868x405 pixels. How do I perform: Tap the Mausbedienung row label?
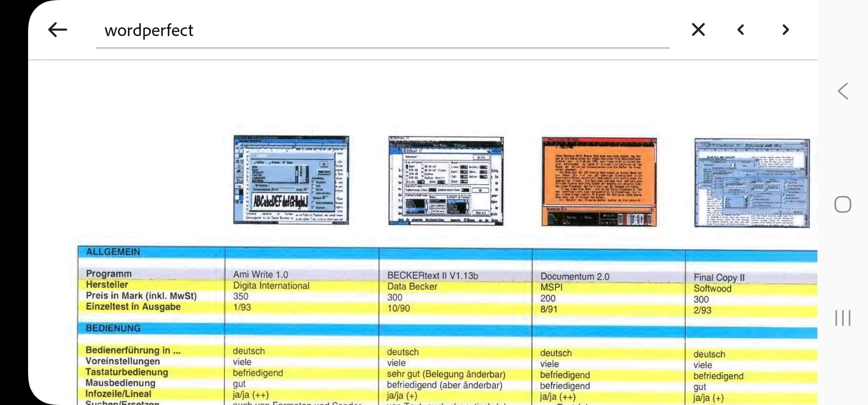(x=120, y=383)
